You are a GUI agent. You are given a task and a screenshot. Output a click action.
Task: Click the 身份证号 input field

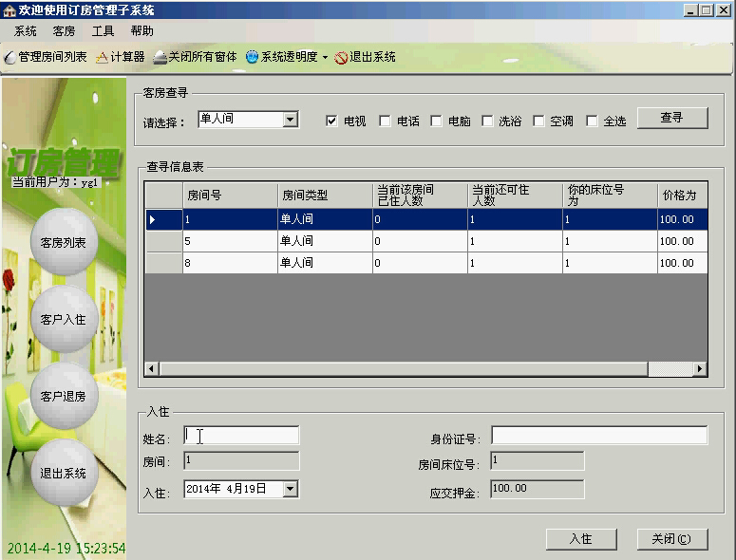[599, 436]
